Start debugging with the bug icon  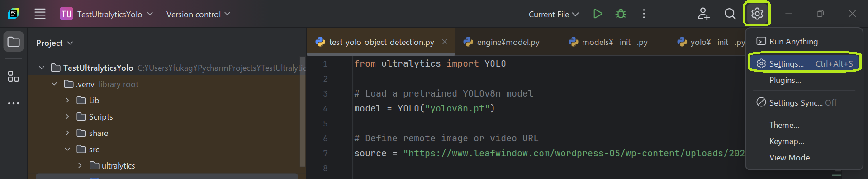point(621,14)
